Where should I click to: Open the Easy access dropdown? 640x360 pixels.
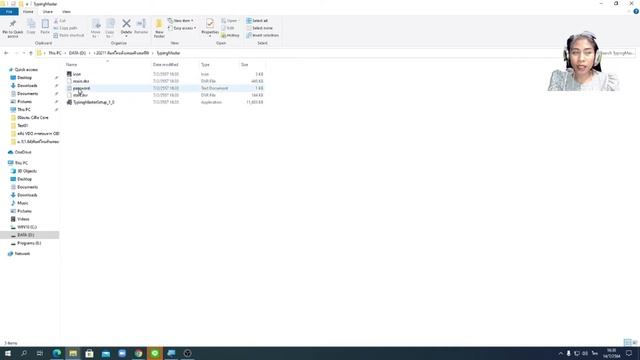tap(182, 28)
